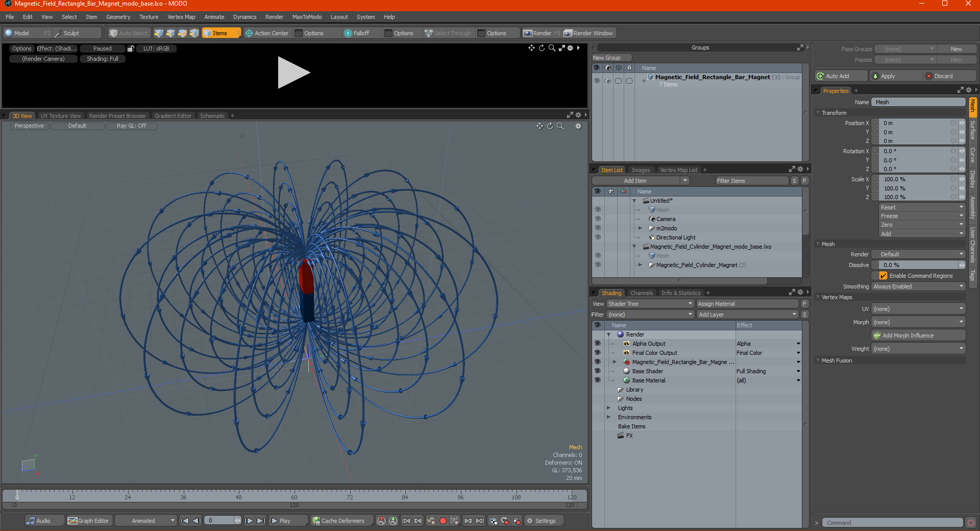Open the Graph Editor
The image size is (980, 531).
pyautogui.click(x=89, y=521)
